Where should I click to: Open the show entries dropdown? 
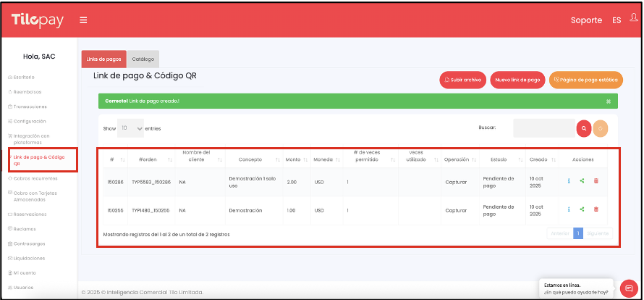point(132,128)
